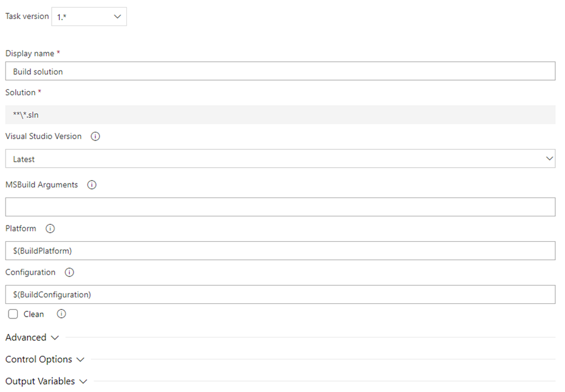Click the Platform info icon
This screenshot has width=565, height=392.
50,229
